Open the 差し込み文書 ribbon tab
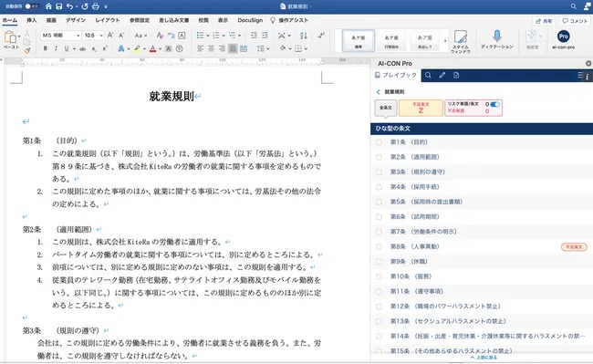Image resolution: width=593 pixels, height=364 pixels. tap(173, 20)
